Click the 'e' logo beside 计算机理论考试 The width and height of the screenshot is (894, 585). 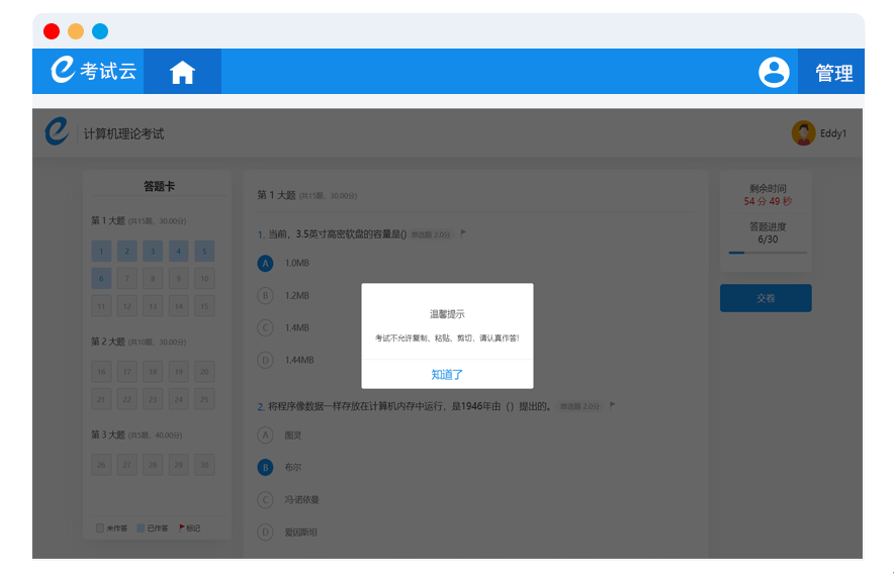58,132
